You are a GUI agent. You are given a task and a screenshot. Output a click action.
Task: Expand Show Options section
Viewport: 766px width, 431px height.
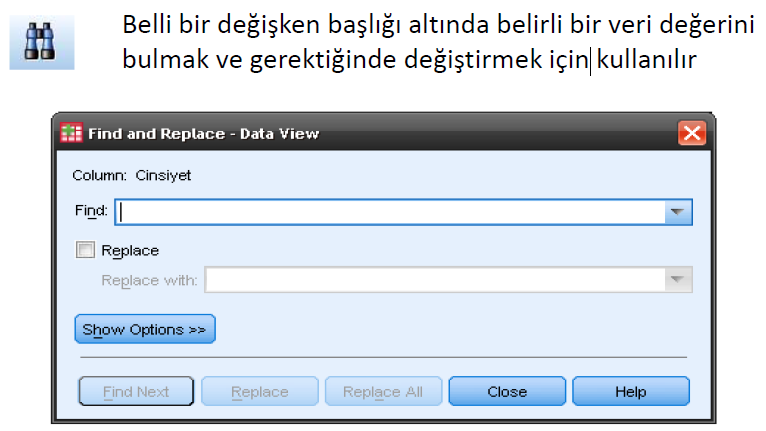(x=145, y=329)
